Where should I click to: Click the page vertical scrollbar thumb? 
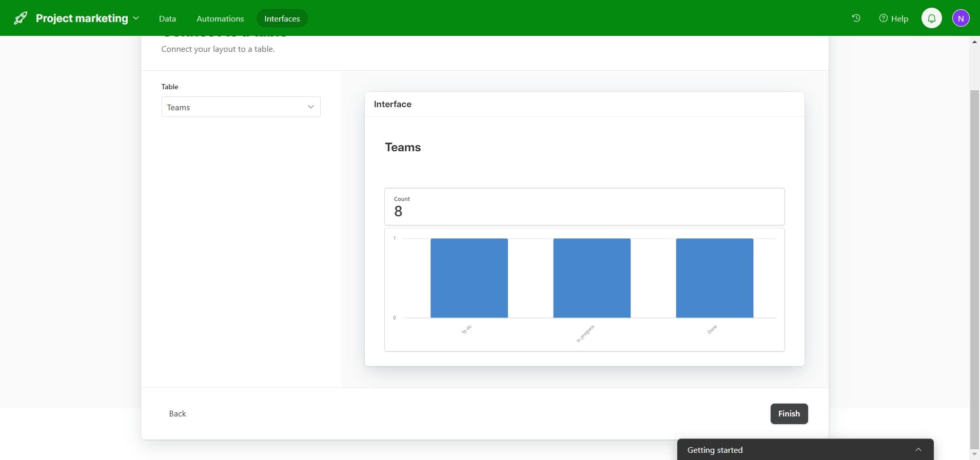(x=974, y=267)
